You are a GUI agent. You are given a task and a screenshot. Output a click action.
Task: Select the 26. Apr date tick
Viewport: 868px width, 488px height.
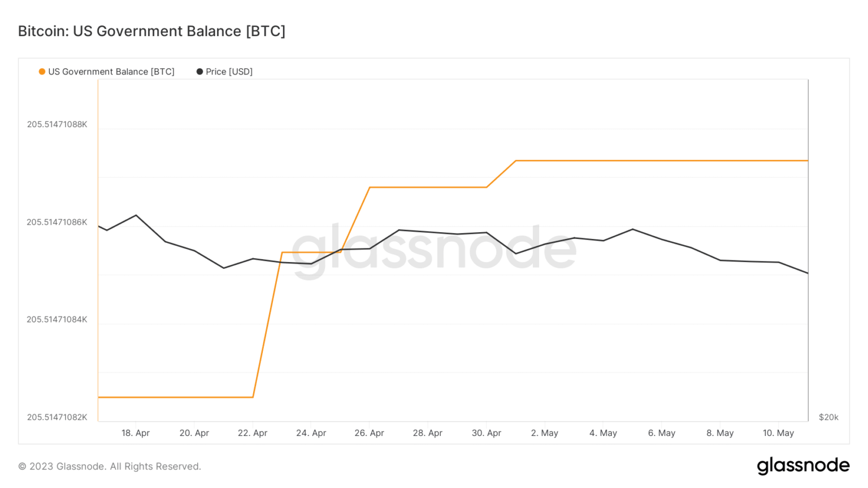369,433
